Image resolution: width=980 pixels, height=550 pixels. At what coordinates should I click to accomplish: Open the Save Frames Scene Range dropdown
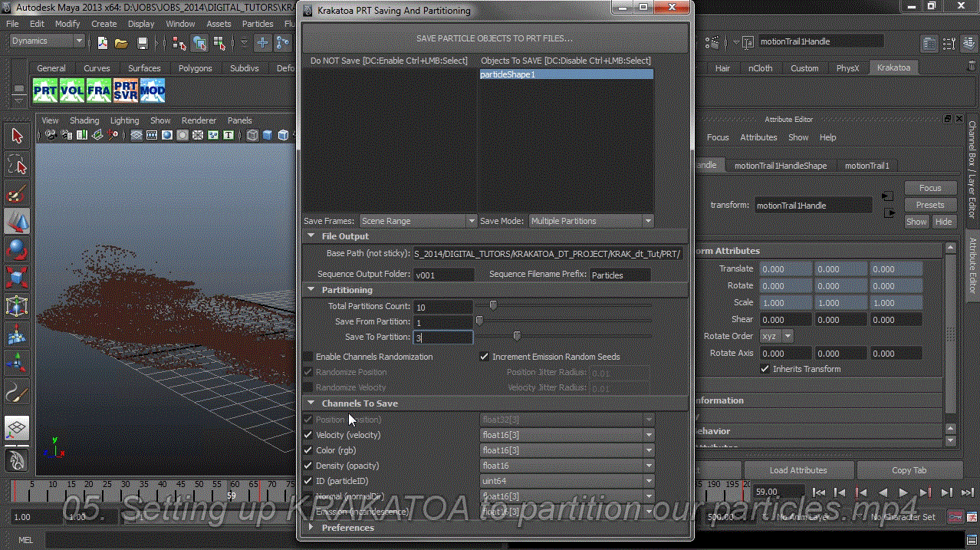[x=418, y=221]
